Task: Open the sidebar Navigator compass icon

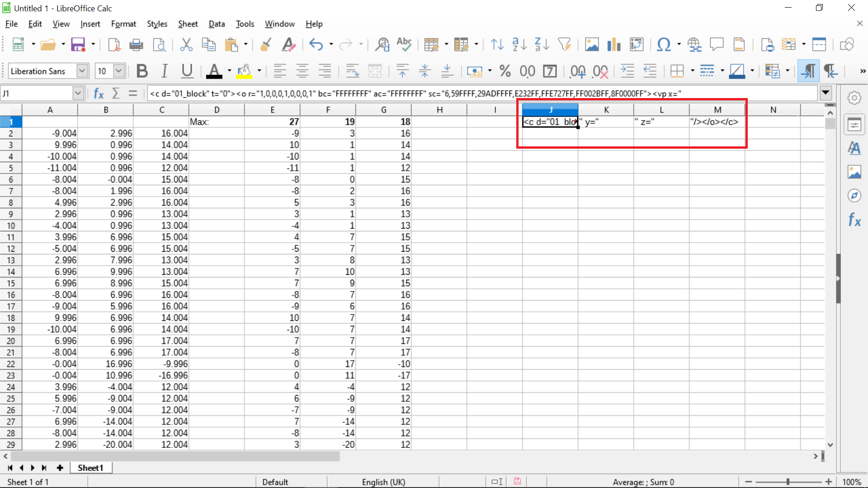Action: point(854,196)
